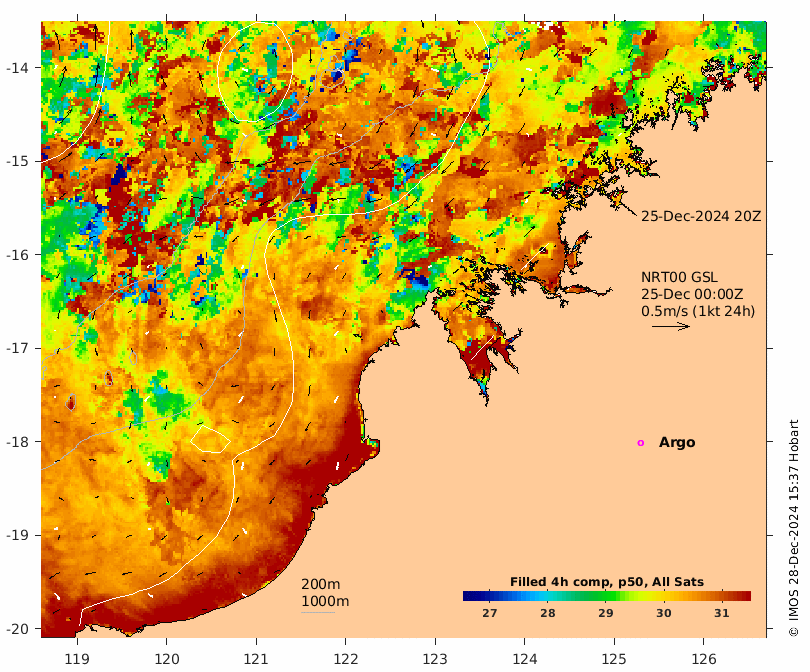Click the latitude axis label '-14'
This screenshot has width=810, height=672.
[17, 68]
